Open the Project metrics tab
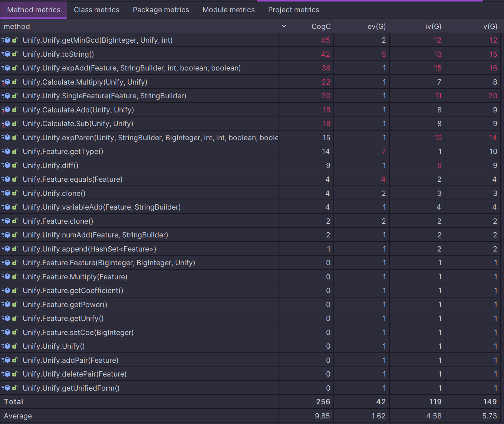The width and height of the screenshot is (504, 424). pyautogui.click(x=294, y=10)
